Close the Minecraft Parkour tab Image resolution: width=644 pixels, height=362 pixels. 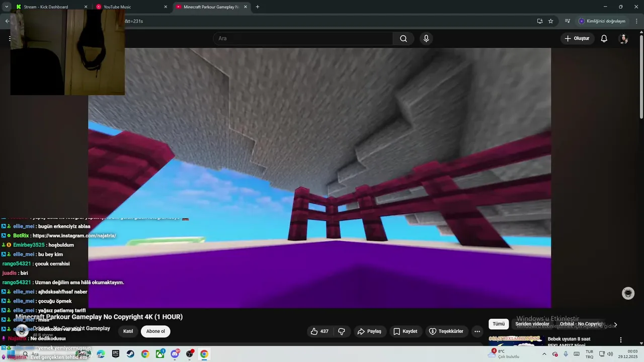[246, 7]
